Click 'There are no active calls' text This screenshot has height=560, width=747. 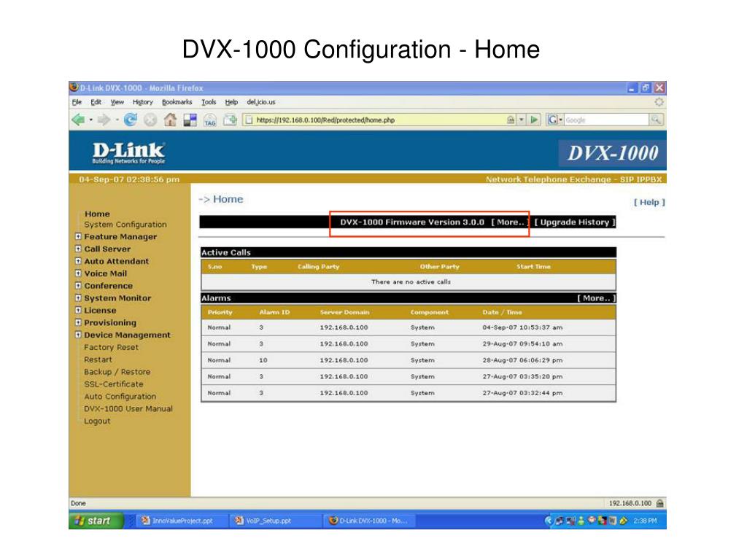click(411, 282)
